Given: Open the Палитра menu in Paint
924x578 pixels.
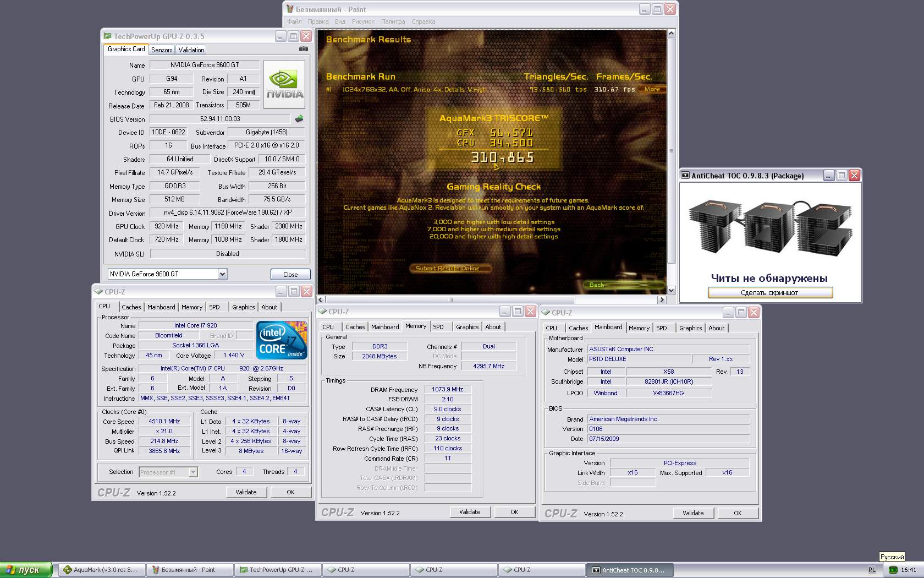Looking at the screenshot, I should coord(393,21).
